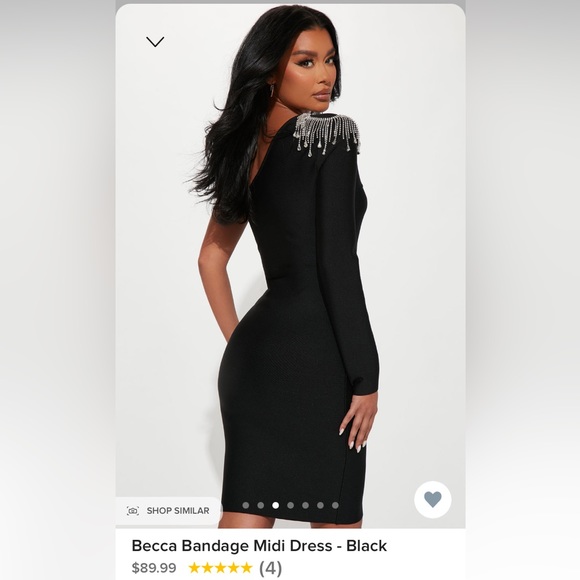Favorite the dress with the heart button
This screenshot has height=580, width=580.
[432, 499]
